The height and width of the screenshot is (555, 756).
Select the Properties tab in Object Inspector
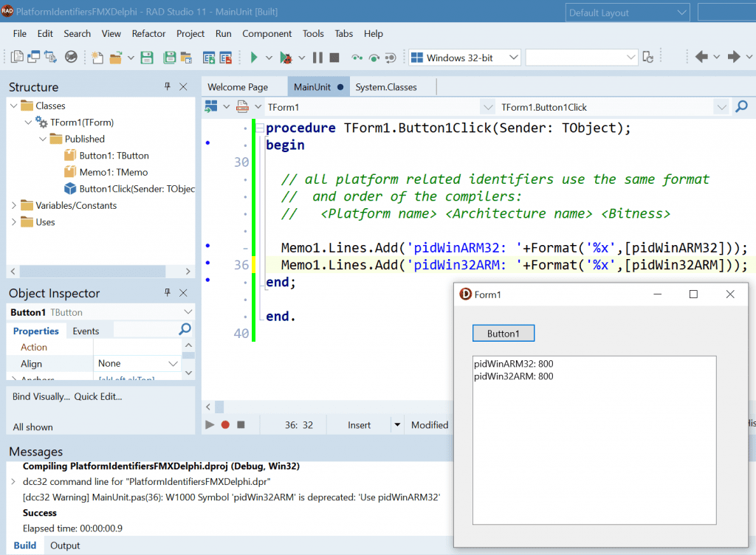click(x=35, y=331)
